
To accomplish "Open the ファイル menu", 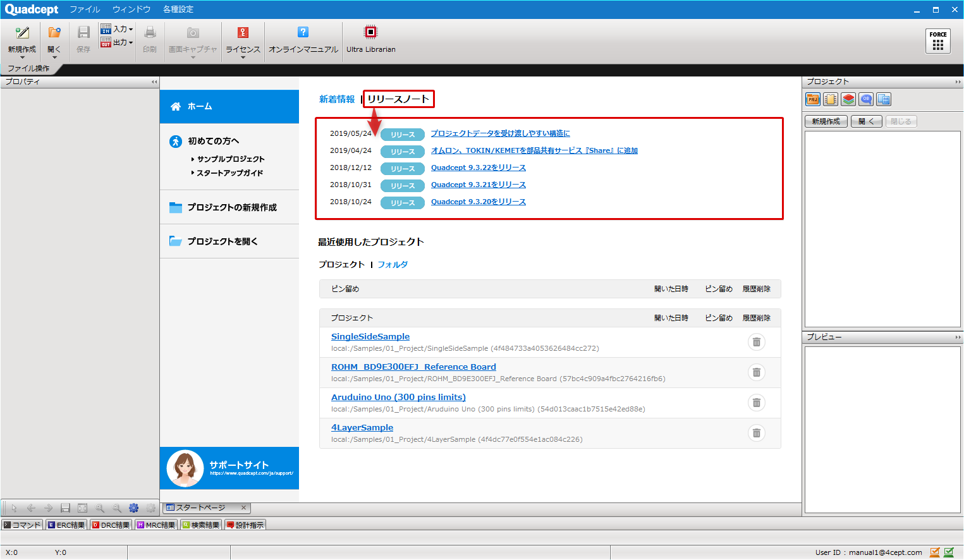I will [85, 9].
